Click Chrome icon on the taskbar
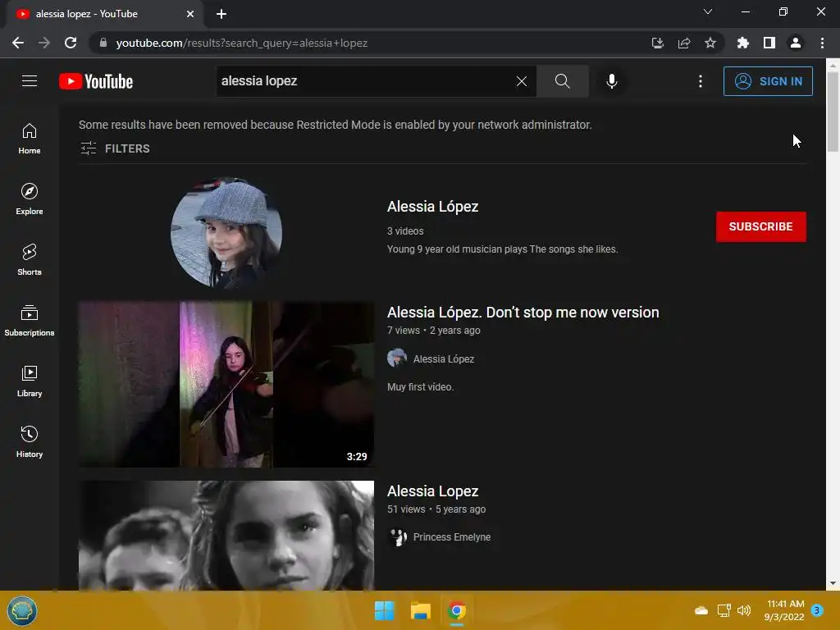This screenshot has width=840, height=630. coord(456,610)
